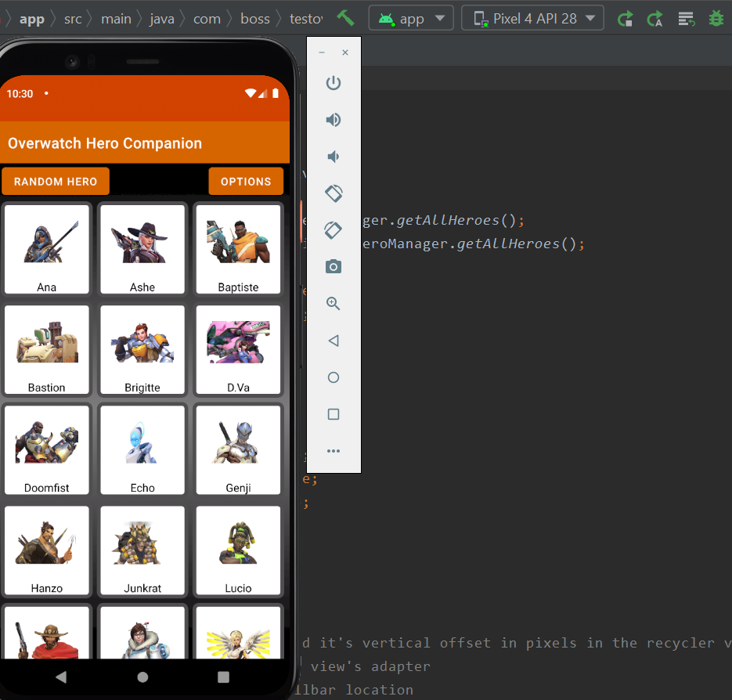Click the emulator power button icon
Screen dimensions: 732x700
334,83
